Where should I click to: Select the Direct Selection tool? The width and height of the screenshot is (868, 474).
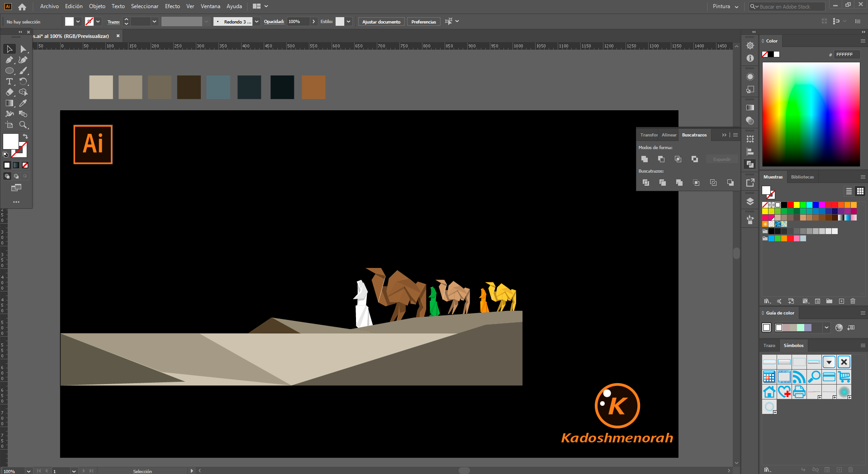(x=23, y=49)
